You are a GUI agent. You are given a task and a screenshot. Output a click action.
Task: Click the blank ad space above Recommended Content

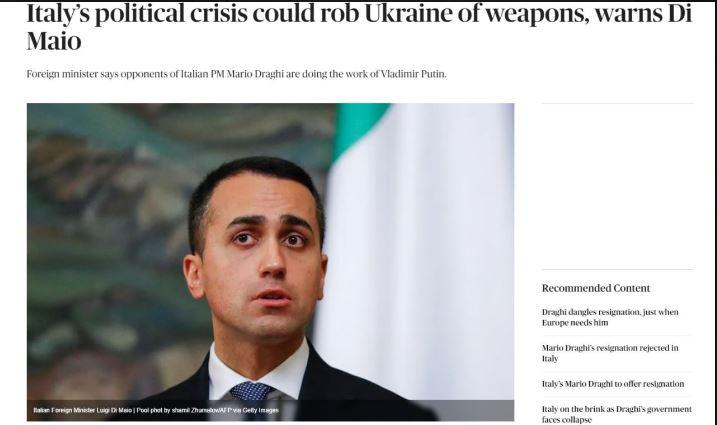pos(617,187)
